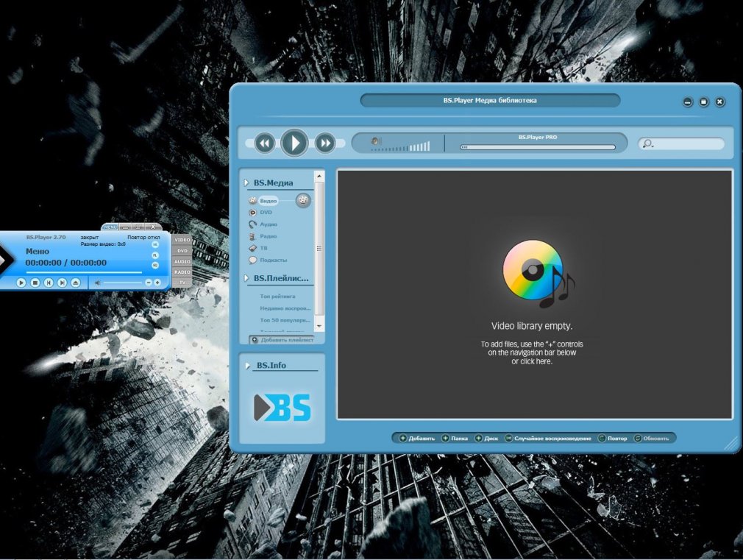Add a folder with Папка
The image size is (743, 560).
click(455, 439)
